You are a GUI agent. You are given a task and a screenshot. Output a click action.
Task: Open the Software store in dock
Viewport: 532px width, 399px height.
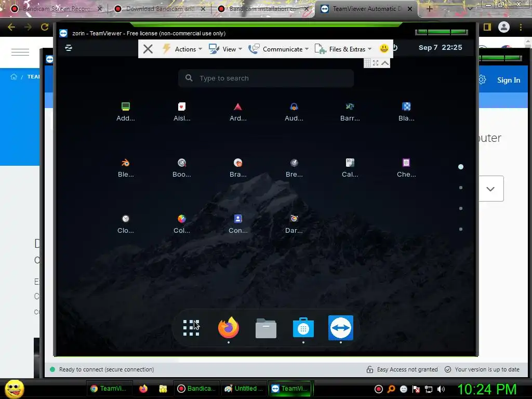click(x=303, y=327)
